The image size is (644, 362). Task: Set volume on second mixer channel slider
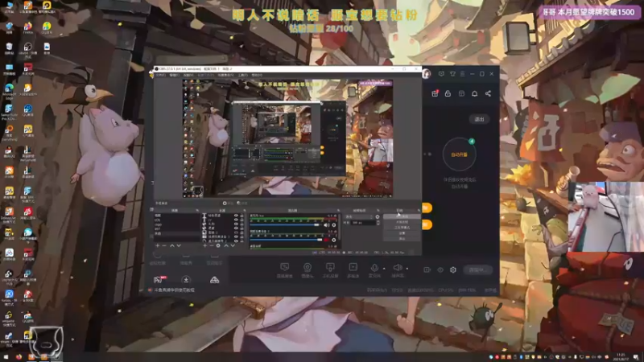click(x=287, y=240)
